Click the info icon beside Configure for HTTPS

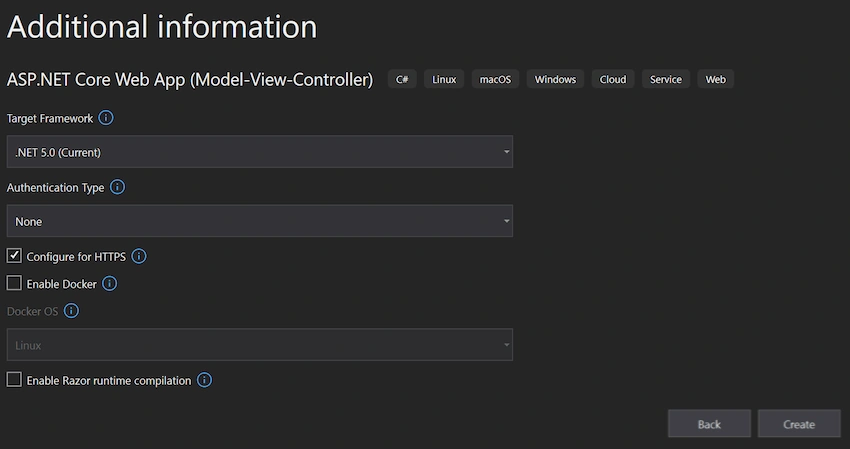pyautogui.click(x=139, y=256)
